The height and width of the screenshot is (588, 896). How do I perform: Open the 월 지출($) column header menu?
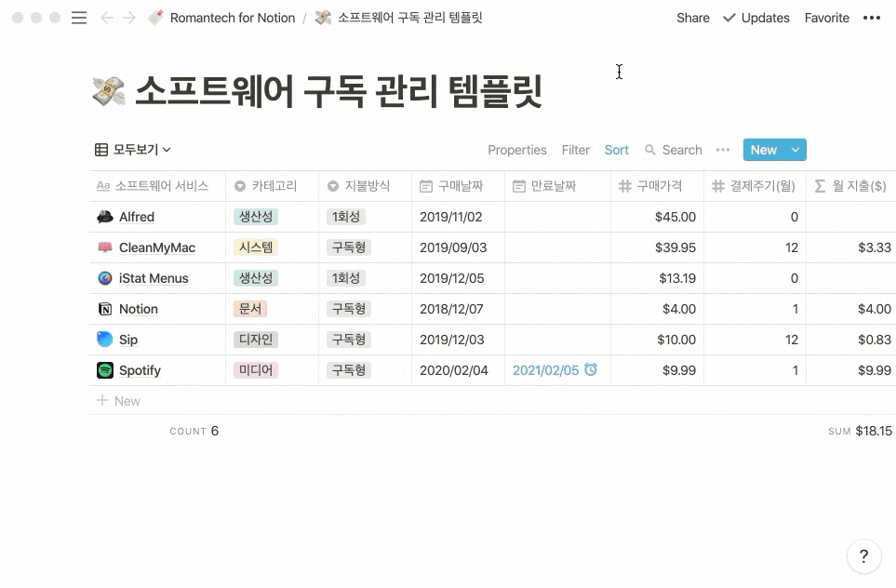[x=851, y=186]
